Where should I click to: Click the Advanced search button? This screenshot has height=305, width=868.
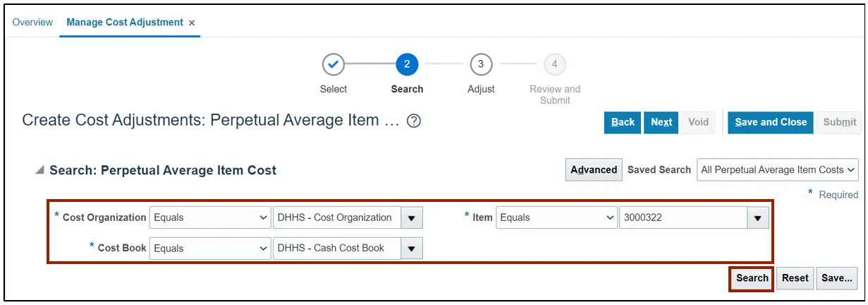coord(594,169)
